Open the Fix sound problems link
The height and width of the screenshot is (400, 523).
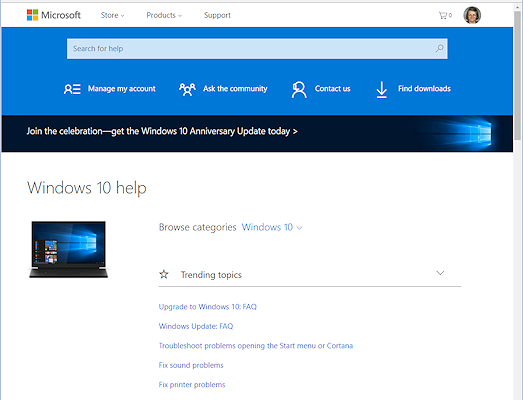coord(191,365)
